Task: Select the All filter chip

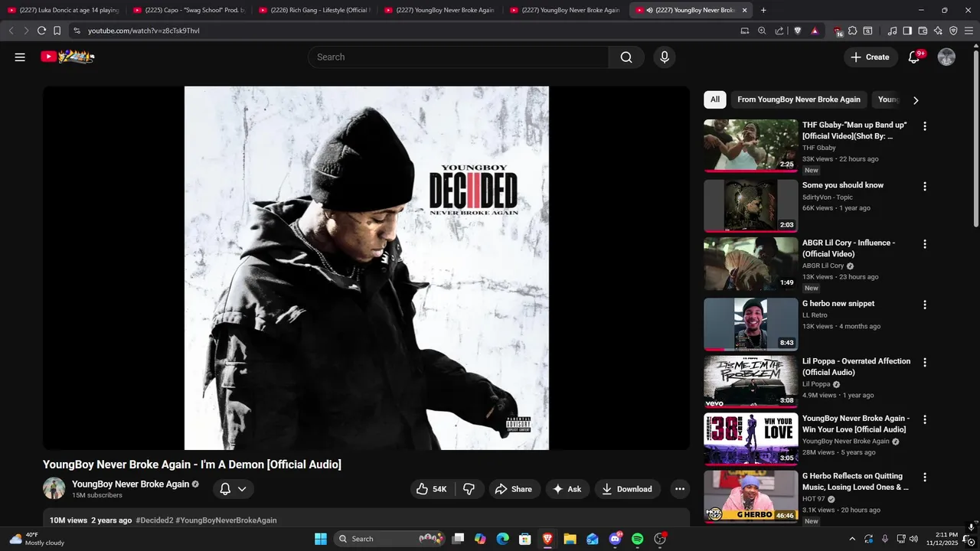Action: (x=715, y=99)
